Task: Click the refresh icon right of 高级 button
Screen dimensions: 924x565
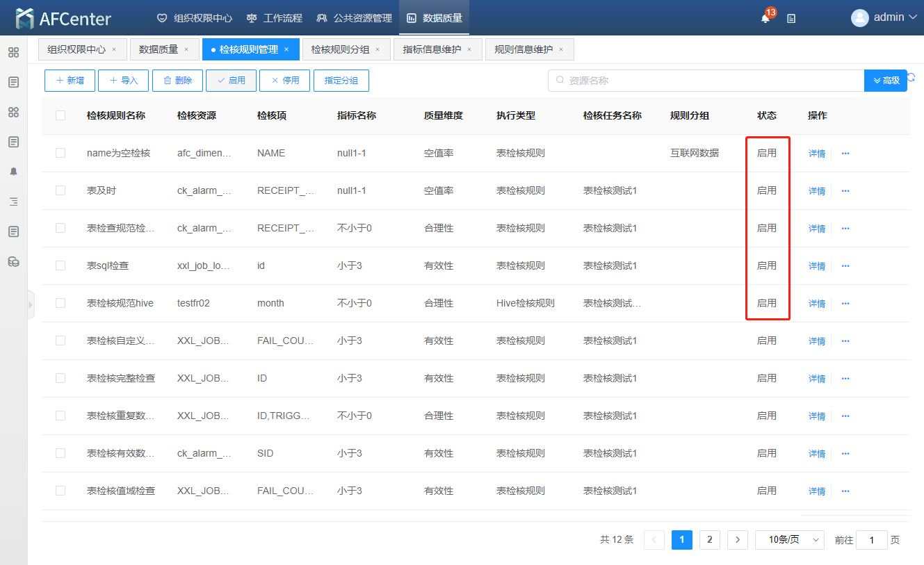Action: (x=911, y=78)
